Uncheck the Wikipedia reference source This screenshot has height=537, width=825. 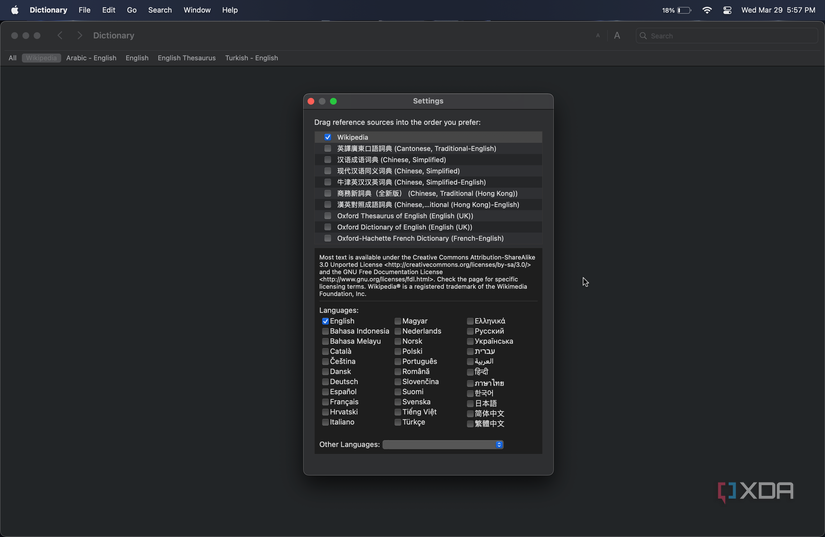pos(328,137)
